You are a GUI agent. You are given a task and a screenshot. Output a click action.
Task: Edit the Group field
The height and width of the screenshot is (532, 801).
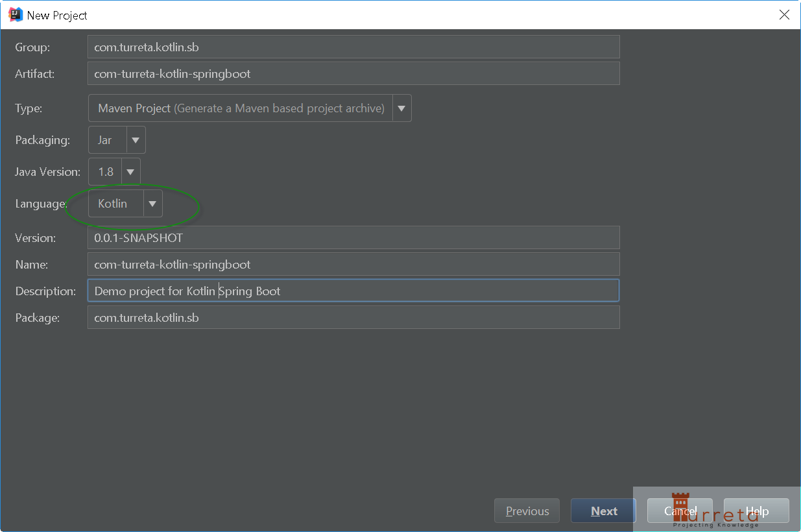point(353,47)
